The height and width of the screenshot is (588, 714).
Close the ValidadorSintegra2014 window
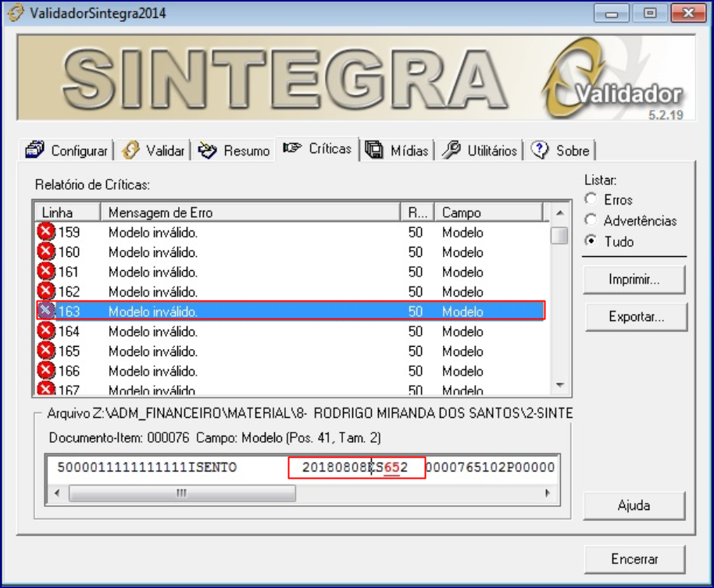pyautogui.click(x=688, y=13)
